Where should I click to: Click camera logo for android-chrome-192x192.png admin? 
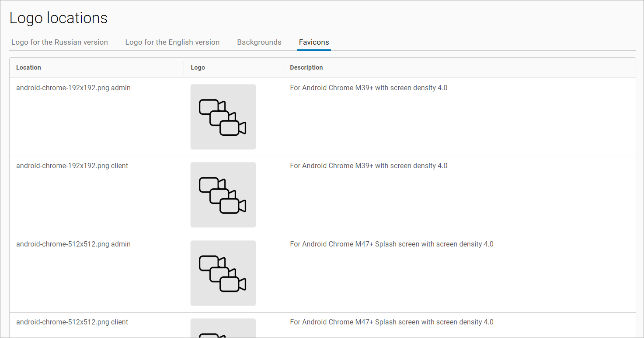(223, 117)
